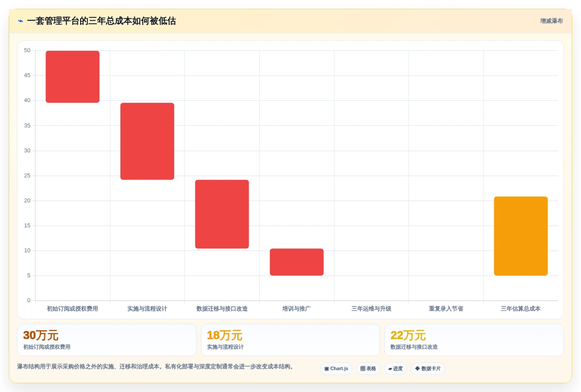581x392 pixels.
Task: Click the y-axis value 0
Action: (x=29, y=300)
